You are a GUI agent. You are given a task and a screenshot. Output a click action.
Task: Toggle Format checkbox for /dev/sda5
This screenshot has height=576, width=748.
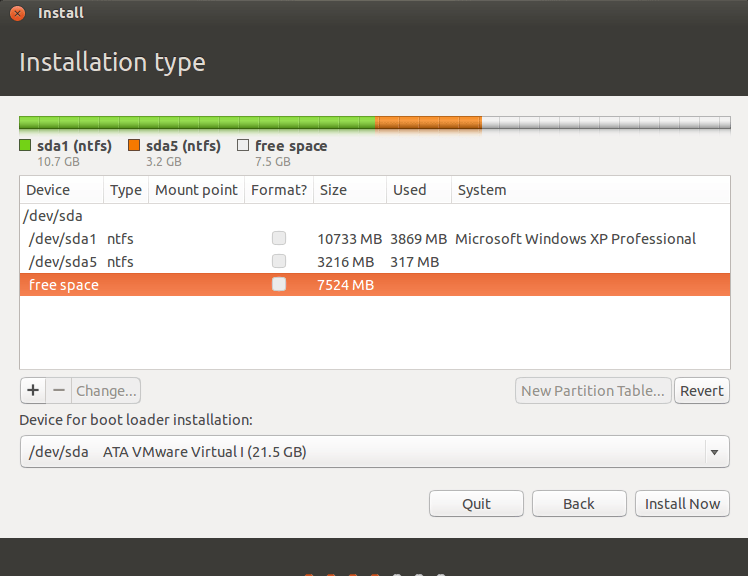point(279,262)
